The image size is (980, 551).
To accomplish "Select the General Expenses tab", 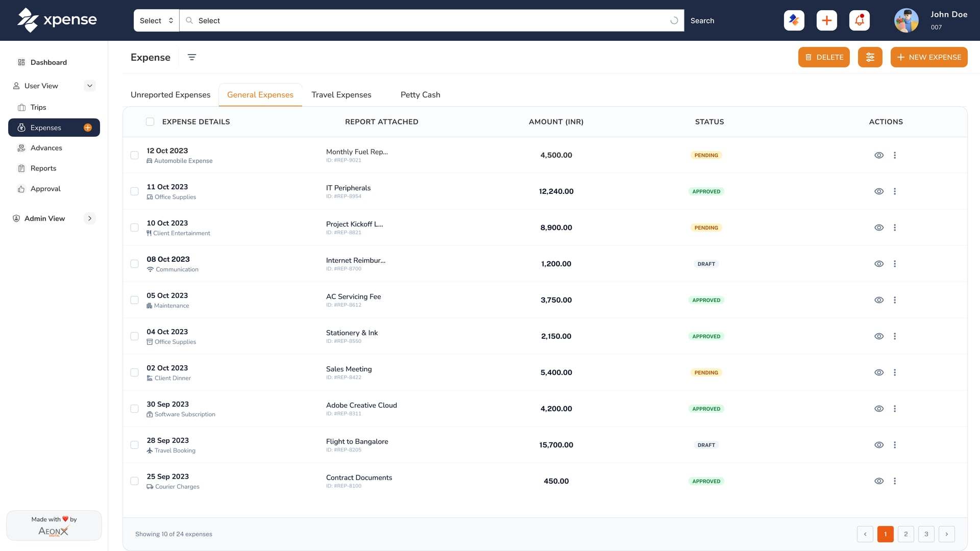I will 260,95.
